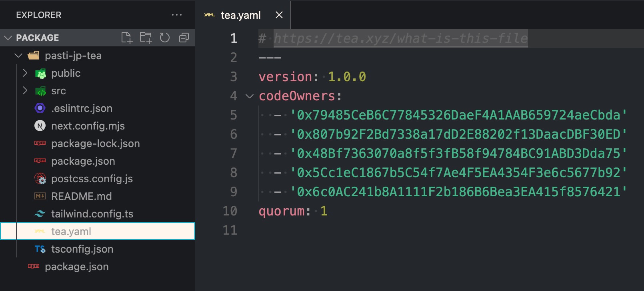Image resolution: width=644 pixels, height=291 pixels.
Task: Fold the codeOwners block in editor
Action: [x=250, y=96]
